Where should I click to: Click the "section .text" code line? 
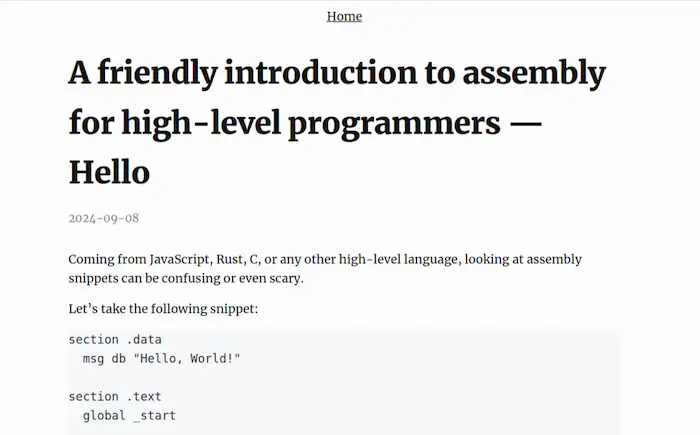click(114, 396)
